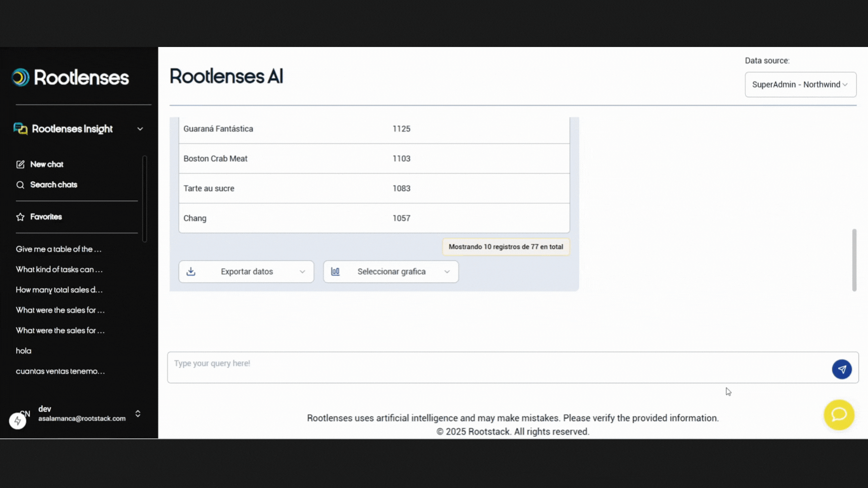Expand the Exportar datos dropdown arrow
Image resolution: width=868 pixels, height=488 pixels.
[302, 272]
